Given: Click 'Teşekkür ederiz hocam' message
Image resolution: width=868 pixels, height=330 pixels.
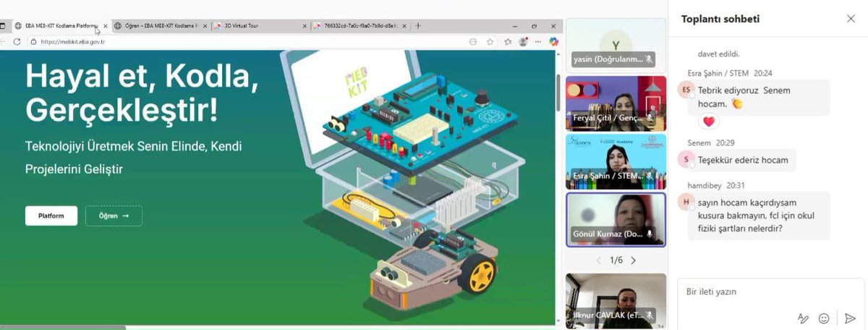Looking at the screenshot, I should point(743,160).
